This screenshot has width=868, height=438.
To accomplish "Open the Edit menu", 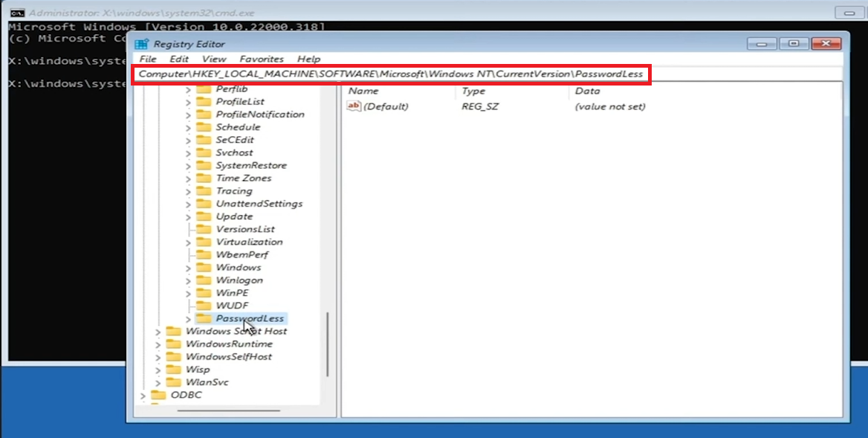I will pos(179,59).
